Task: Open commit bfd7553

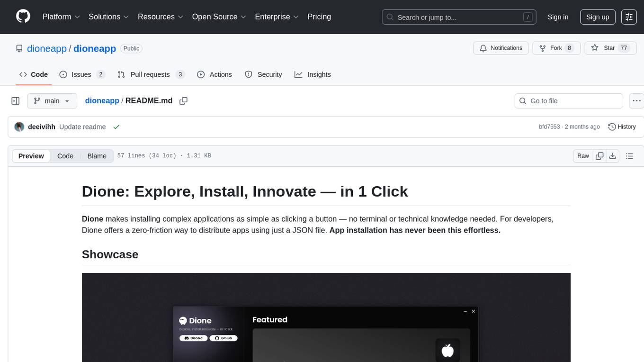Action: pos(549,127)
